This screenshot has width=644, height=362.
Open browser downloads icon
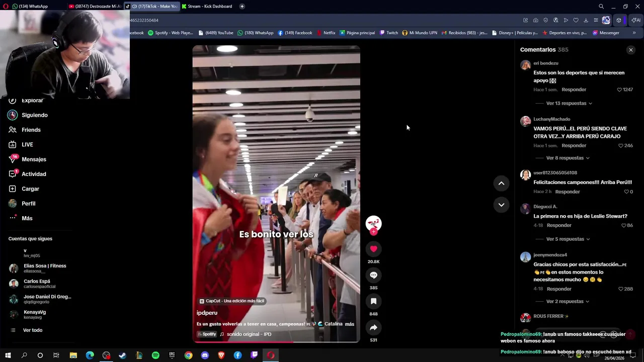(x=586, y=20)
